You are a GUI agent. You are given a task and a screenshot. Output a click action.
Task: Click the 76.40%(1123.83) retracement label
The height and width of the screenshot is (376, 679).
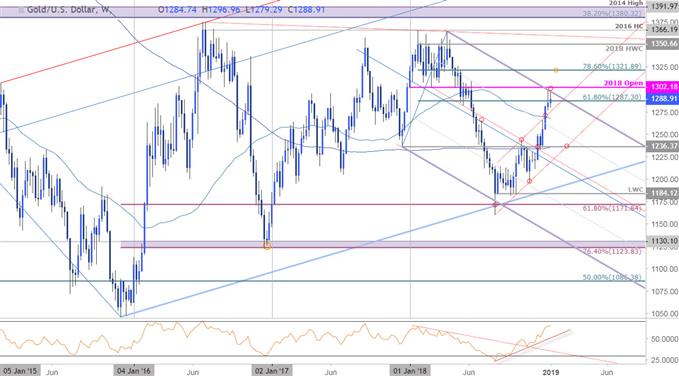612,251
